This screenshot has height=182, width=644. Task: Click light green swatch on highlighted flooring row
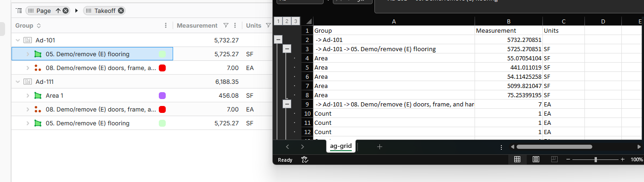coord(162,54)
